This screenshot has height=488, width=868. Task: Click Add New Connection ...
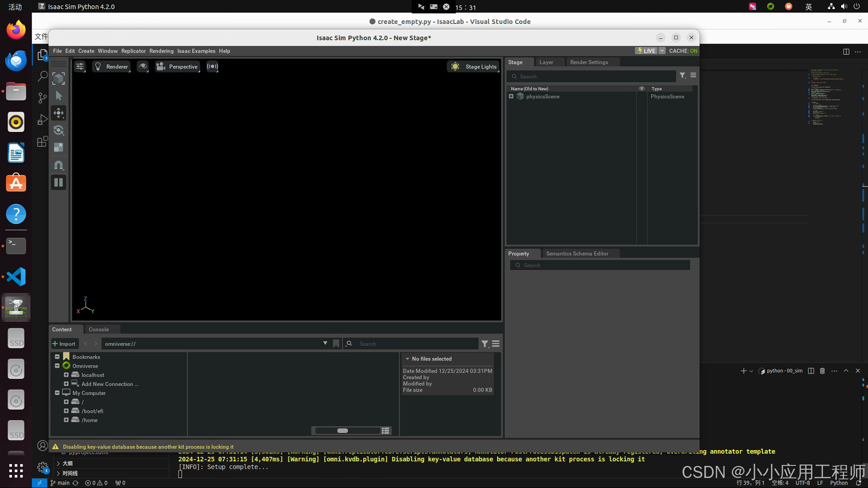click(110, 384)
